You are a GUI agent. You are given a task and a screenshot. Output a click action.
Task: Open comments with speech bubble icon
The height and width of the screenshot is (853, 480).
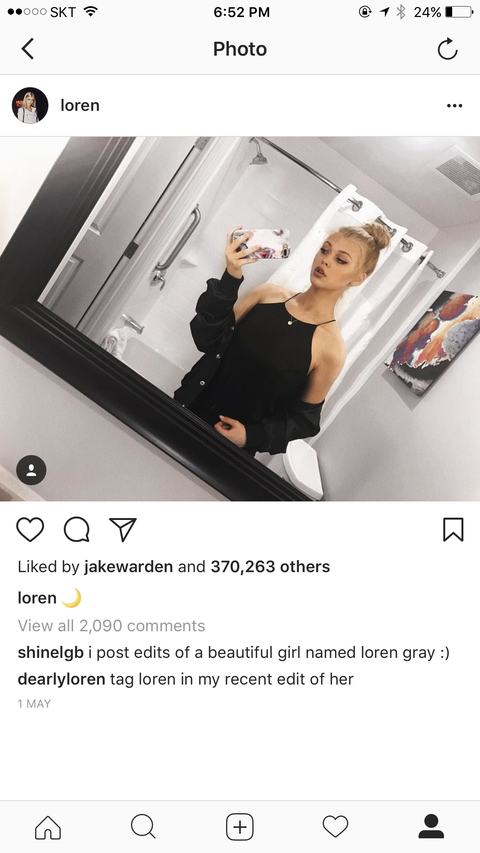77,529
